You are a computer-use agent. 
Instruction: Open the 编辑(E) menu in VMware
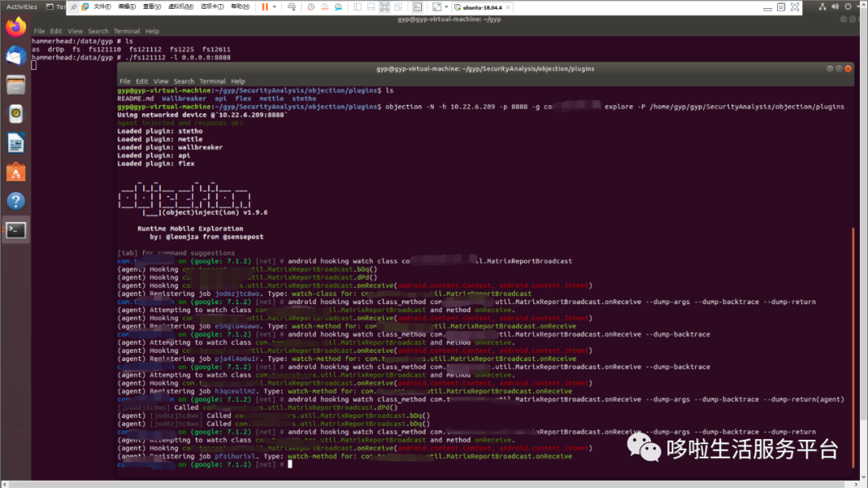click(x=127, y=6)
